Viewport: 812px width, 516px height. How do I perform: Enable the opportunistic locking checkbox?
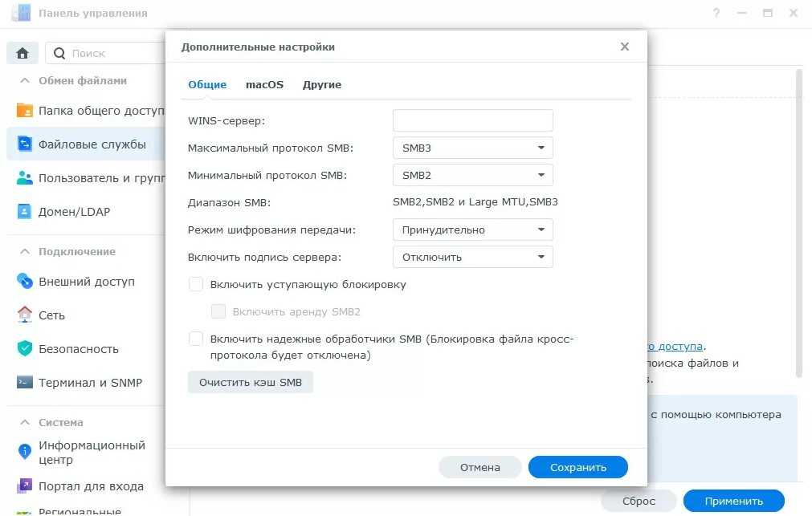pyautogui.click(x=196, y=284)
